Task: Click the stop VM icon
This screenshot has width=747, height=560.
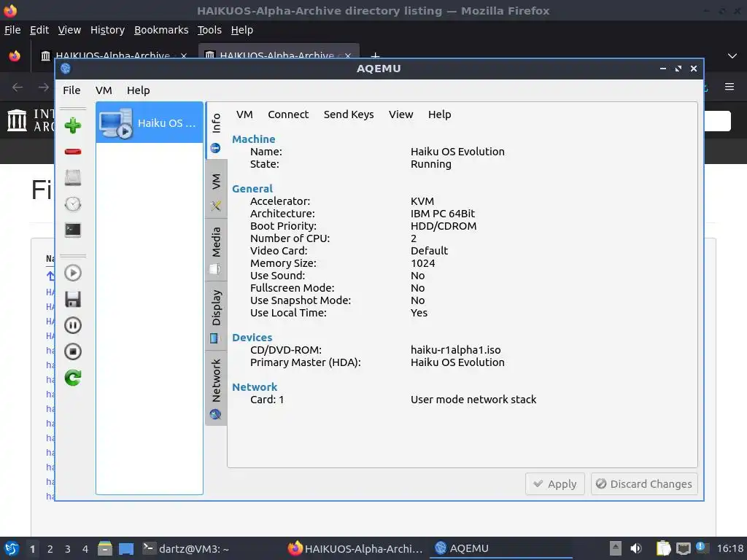Action: click(73, 351)
